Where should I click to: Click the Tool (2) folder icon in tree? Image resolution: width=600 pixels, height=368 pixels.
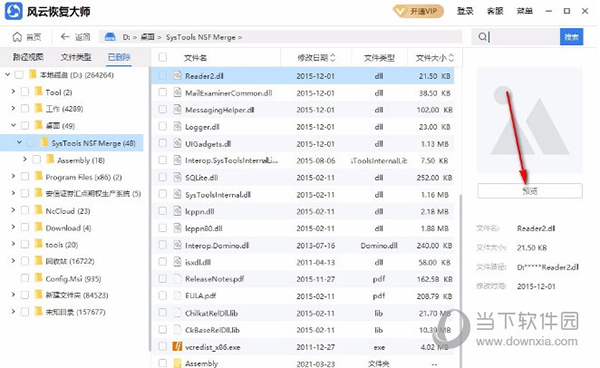tap(38, 91)
